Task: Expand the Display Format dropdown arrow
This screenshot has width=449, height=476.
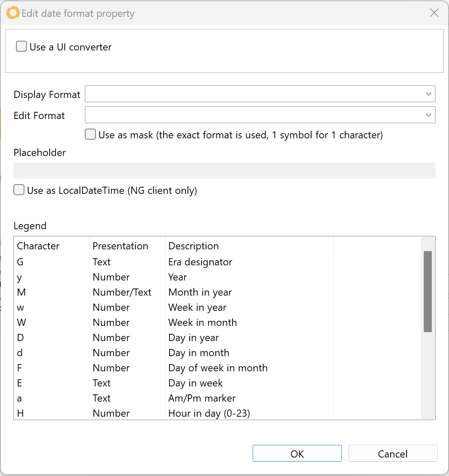Action: 428,94
